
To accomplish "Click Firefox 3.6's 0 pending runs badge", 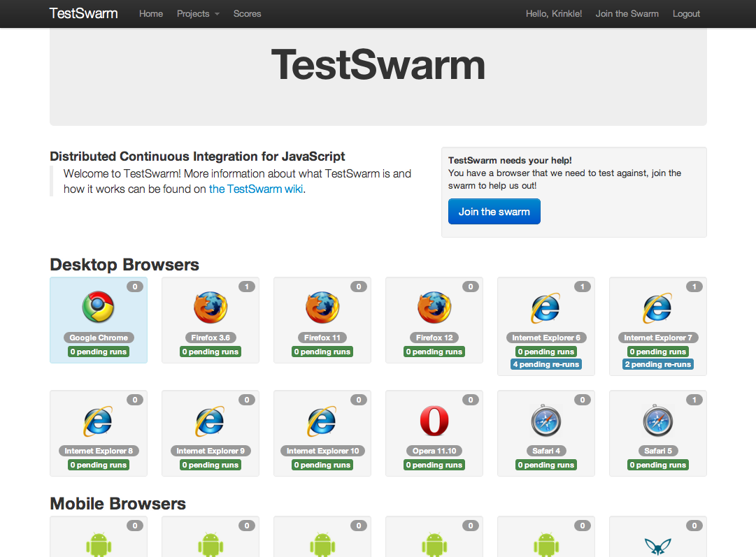I will tap(211, 352).
